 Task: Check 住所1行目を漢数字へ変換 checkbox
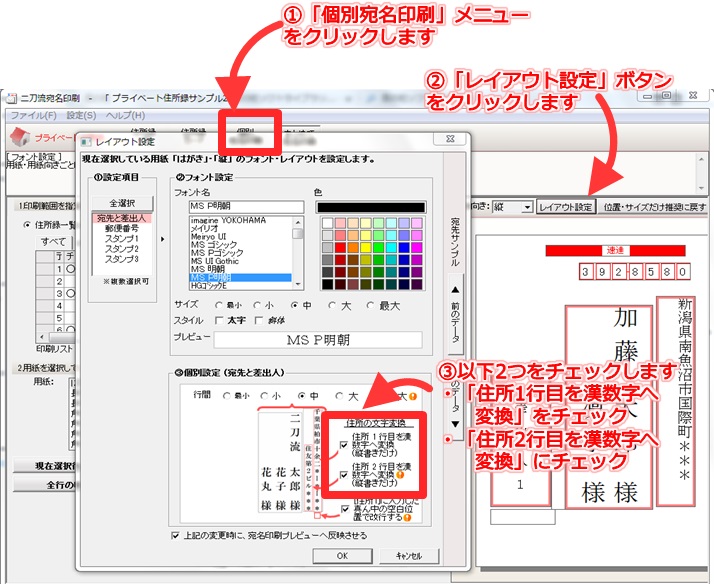pos(343,443)
